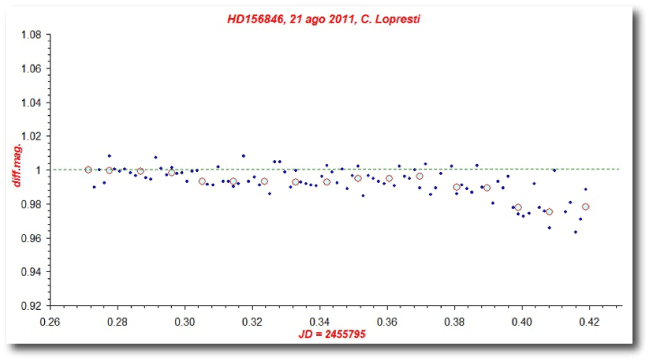This screenshot has width=650, height=361.
Task: Click the y-axis tick value '0.92'
Action: click(x=32, y=306)
